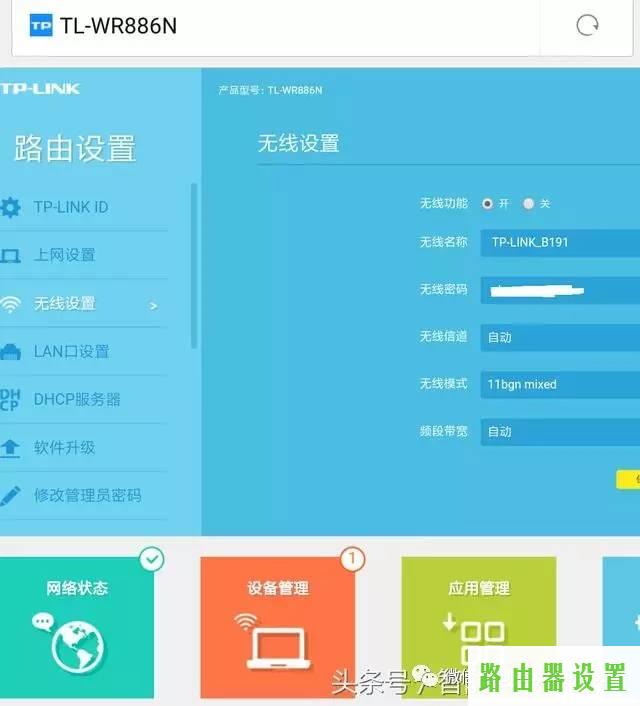Viewport: 640px width, 706px height.
Task: Click the 无线设置 page heading
Action: tap(298, 144)
